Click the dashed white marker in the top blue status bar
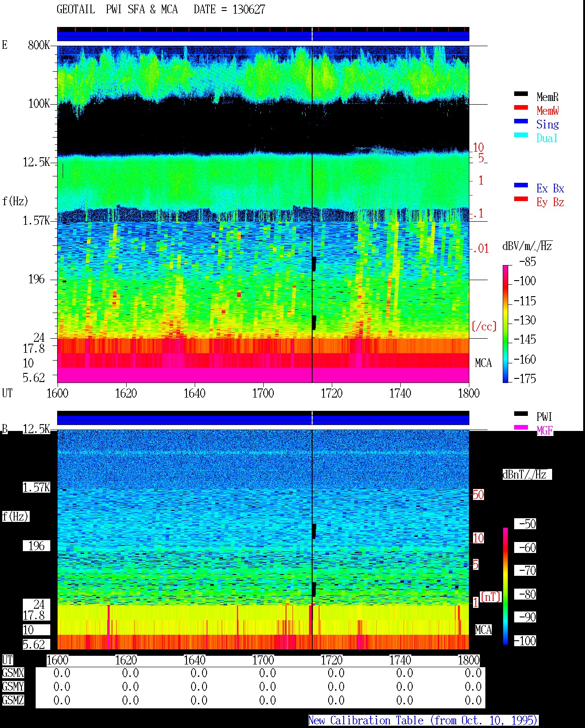Screen dimensions: 585x728 [312, 34]
